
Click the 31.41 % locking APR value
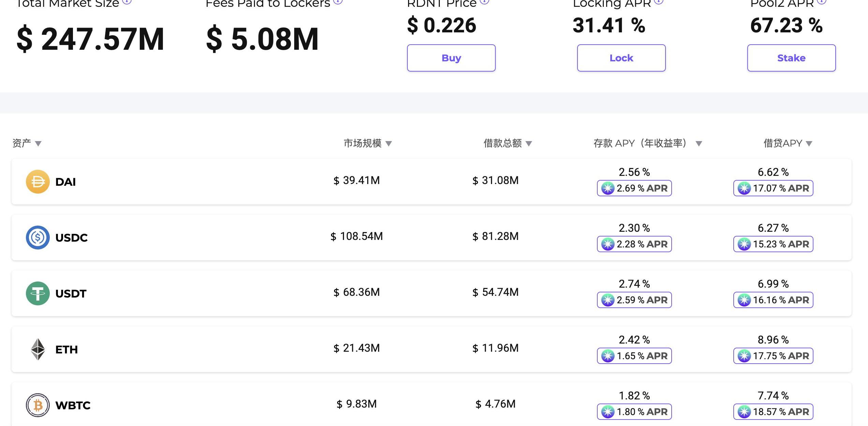coord(609,25)
